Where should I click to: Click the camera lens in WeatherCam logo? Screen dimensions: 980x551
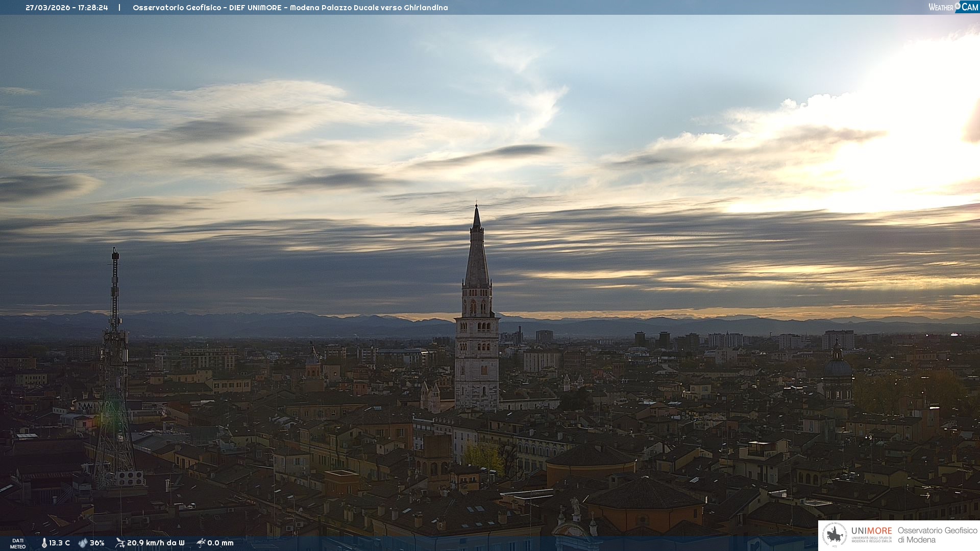(958, 6)
